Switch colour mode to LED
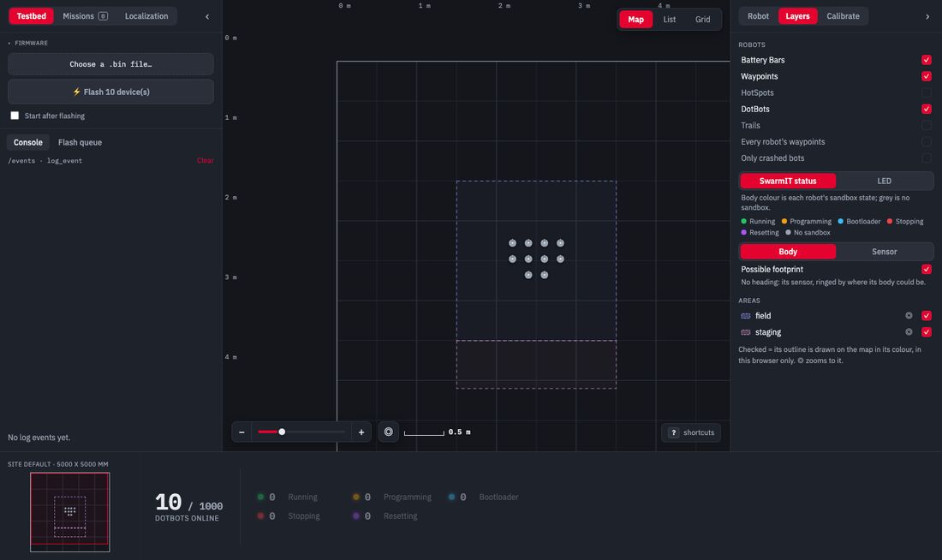 885,181
